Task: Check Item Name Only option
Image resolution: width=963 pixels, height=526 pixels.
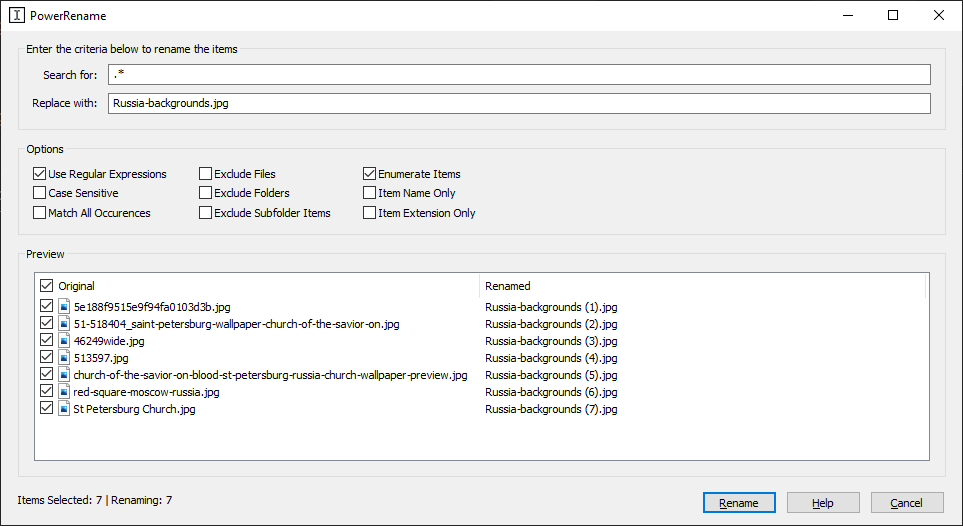Action: (370, 193)
